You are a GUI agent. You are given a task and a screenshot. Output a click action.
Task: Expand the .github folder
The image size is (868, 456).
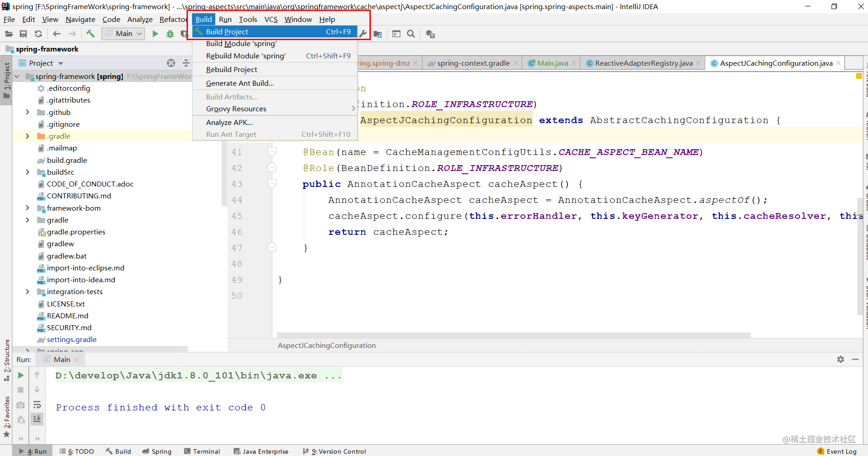tap(28, 112)
